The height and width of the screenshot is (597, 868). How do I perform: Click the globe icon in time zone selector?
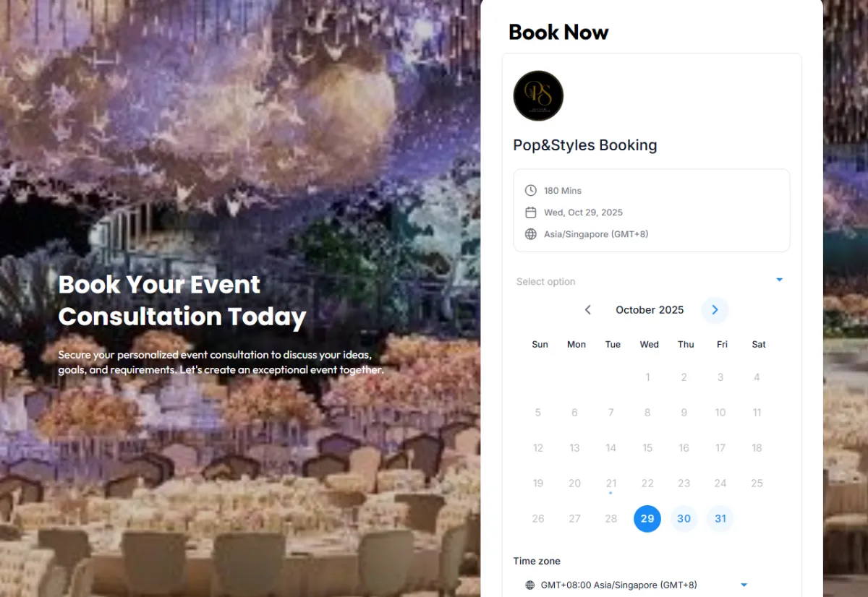pyautogui.click(x=530, y=585)
